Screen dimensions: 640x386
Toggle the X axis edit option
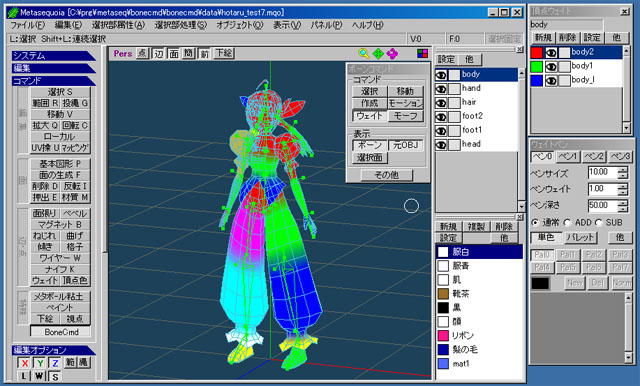coord(24,363)
